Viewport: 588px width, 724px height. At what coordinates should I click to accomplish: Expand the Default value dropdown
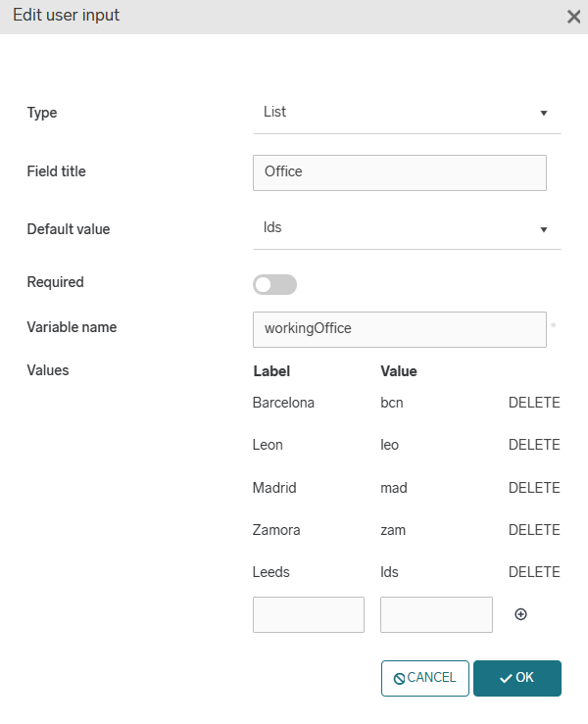(406, 228)
